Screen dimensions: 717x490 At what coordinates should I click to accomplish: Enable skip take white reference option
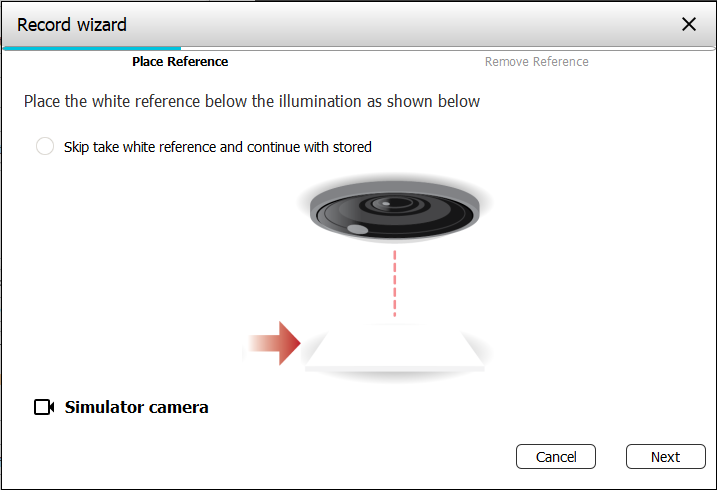coord(45,146)
